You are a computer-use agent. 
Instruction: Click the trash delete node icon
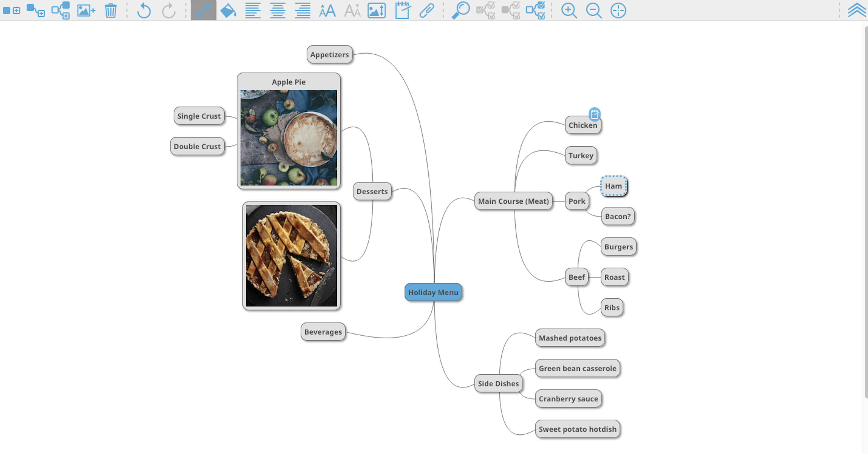pyautogui.click(x=110, y=11)
